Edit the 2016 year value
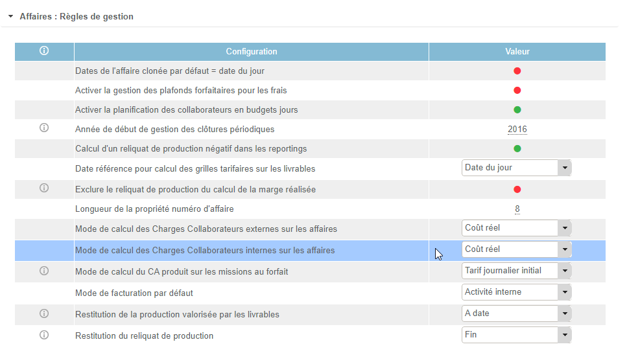This screenshot has height=364, width=627. click(517, 129)
